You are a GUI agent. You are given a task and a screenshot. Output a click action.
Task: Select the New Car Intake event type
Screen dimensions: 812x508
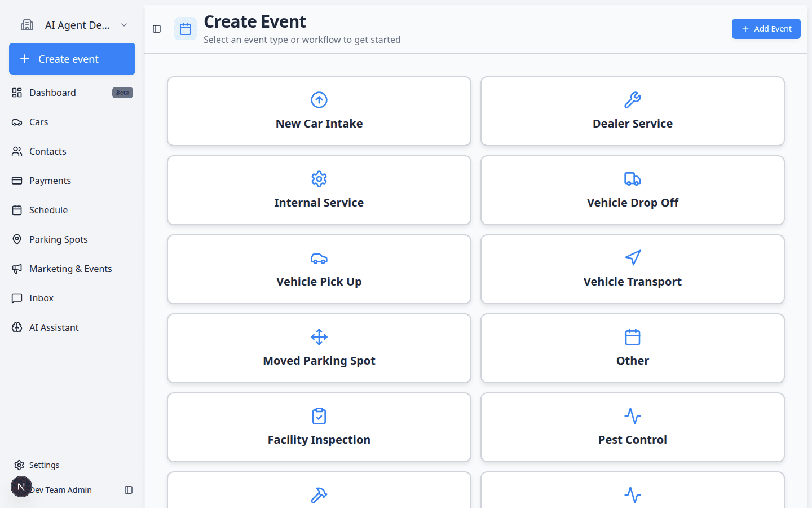click(319, 111)
